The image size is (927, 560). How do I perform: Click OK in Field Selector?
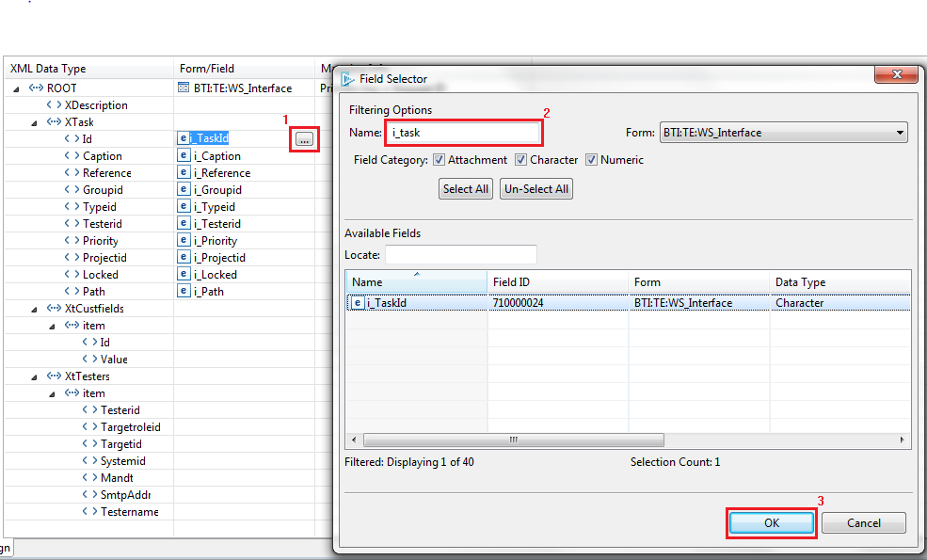[772, 522]
